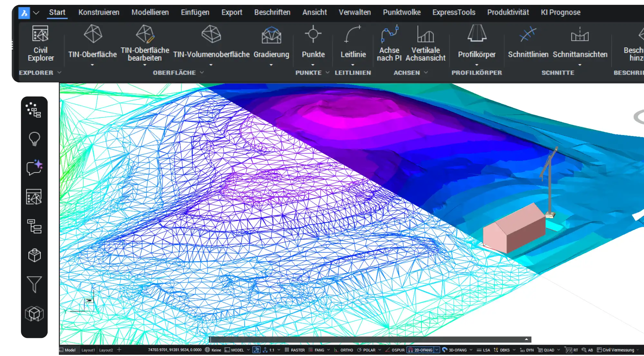This screenshot has width=644, height=356.
Task: Open dropdown arrow next to app logo
Action: click(36, 13)
